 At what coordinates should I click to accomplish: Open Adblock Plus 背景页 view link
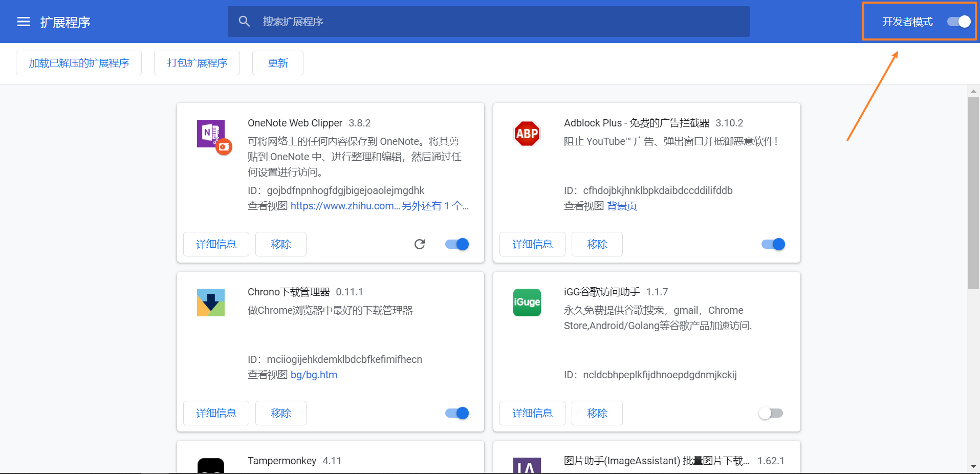[622, 206]
